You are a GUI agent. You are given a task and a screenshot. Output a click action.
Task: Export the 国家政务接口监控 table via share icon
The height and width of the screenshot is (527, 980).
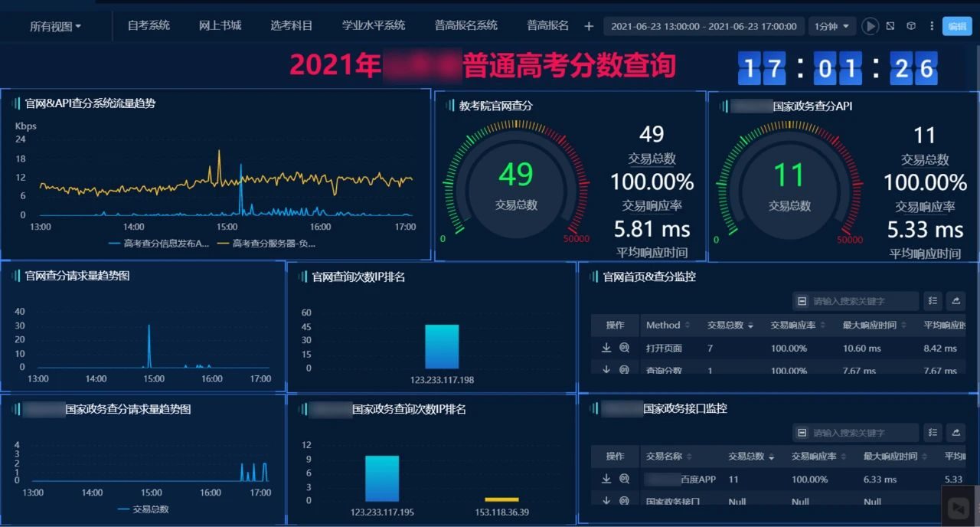pyautogui.click(x=955, y=433)
